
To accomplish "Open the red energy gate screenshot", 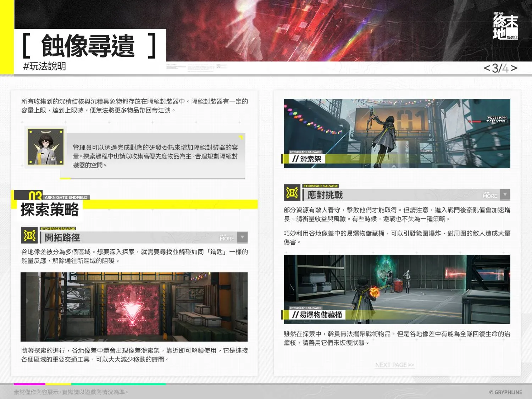I will click(134, 307).
